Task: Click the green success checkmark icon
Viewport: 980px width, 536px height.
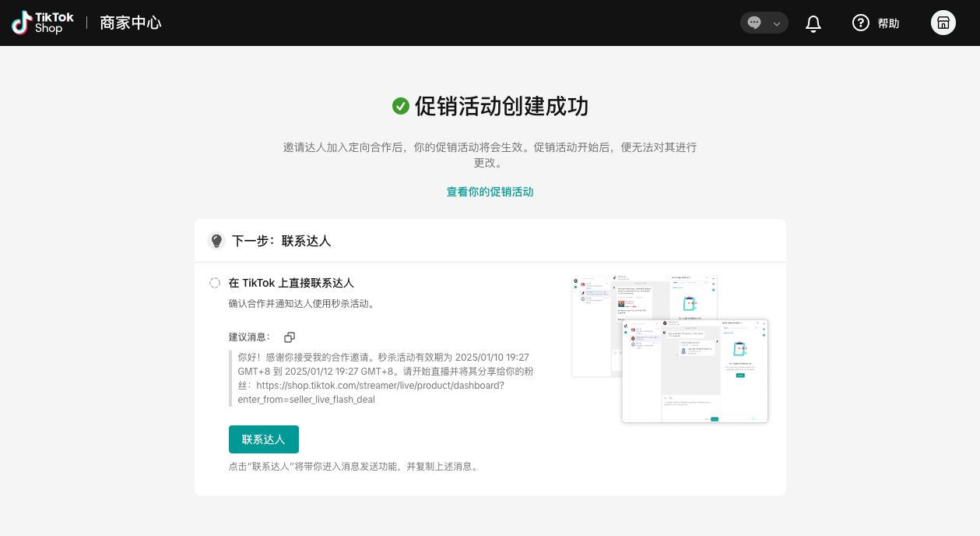Action: pyautogui.click(x=401, y=106)
